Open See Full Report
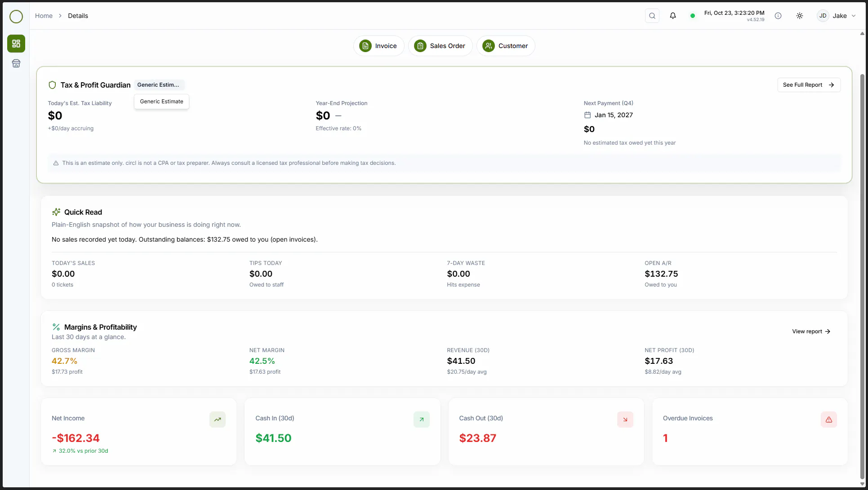 click(809, 85)
